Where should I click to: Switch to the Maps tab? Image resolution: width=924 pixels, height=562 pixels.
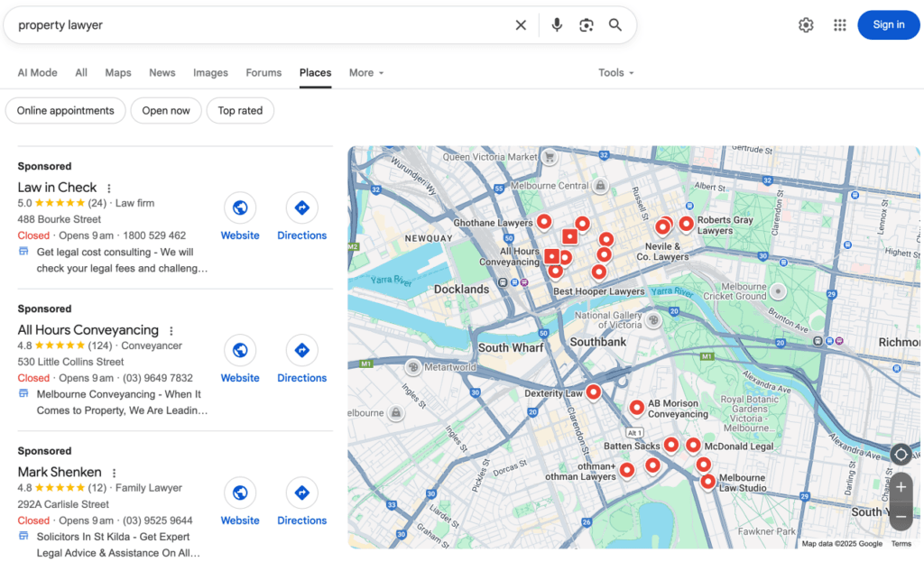click(x=117, y=72)
